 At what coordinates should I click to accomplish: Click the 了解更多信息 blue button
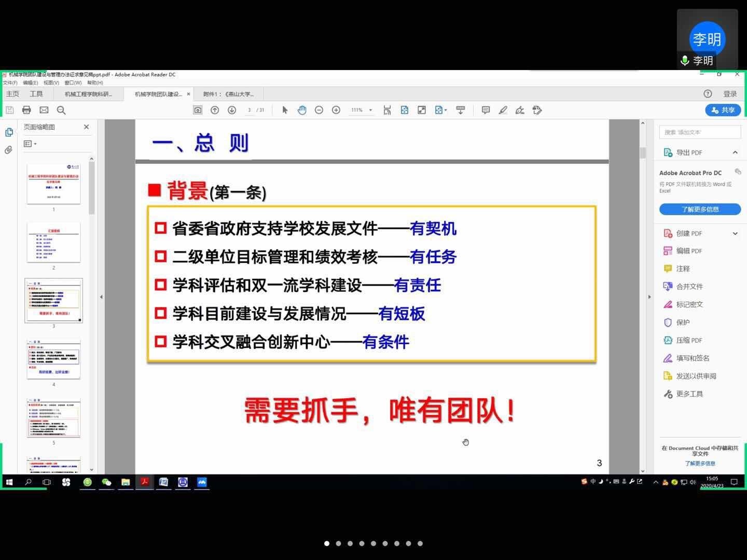[x=700, y=209]
